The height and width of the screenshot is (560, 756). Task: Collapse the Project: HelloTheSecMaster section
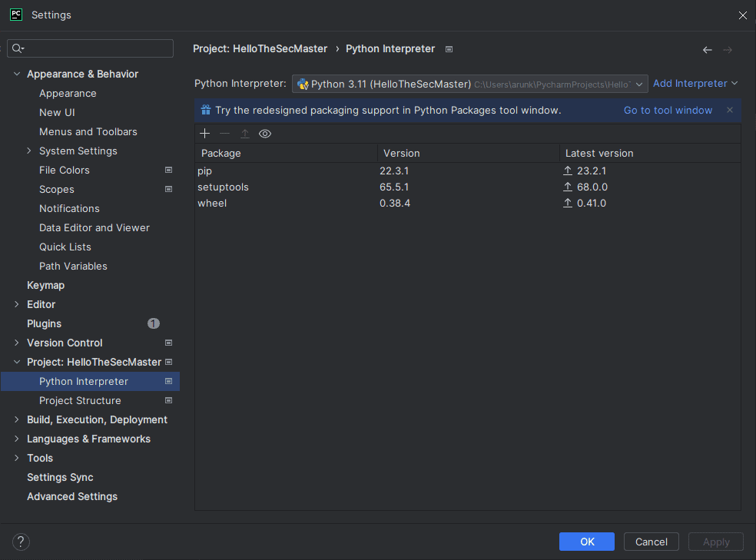click(x=17, y=362)
